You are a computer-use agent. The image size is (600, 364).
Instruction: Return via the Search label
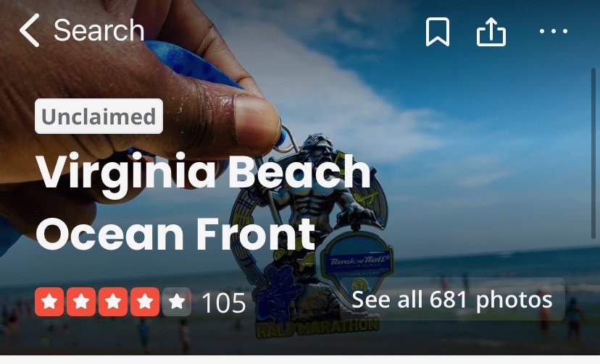(99, 30)
